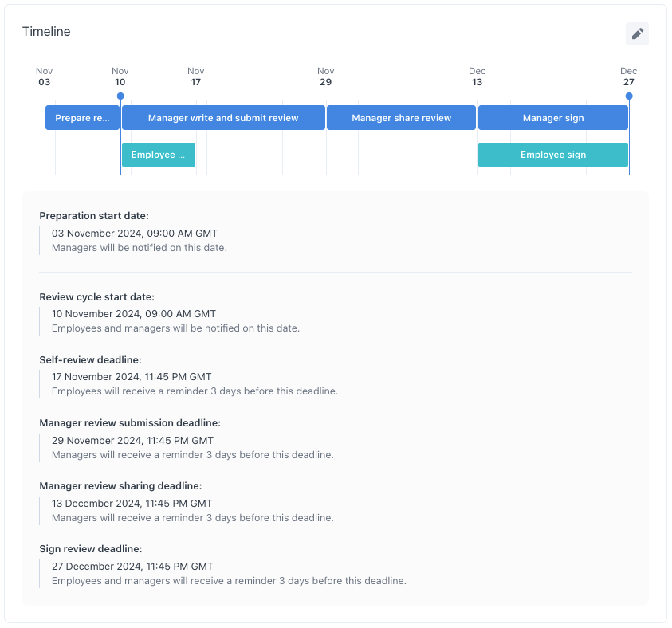Select the Nov 17 date label
The image size is (672, 628).
[195, 77]
